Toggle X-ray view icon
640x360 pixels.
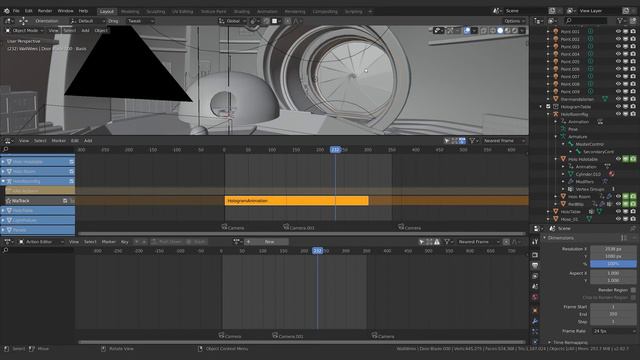coord(484,31)
